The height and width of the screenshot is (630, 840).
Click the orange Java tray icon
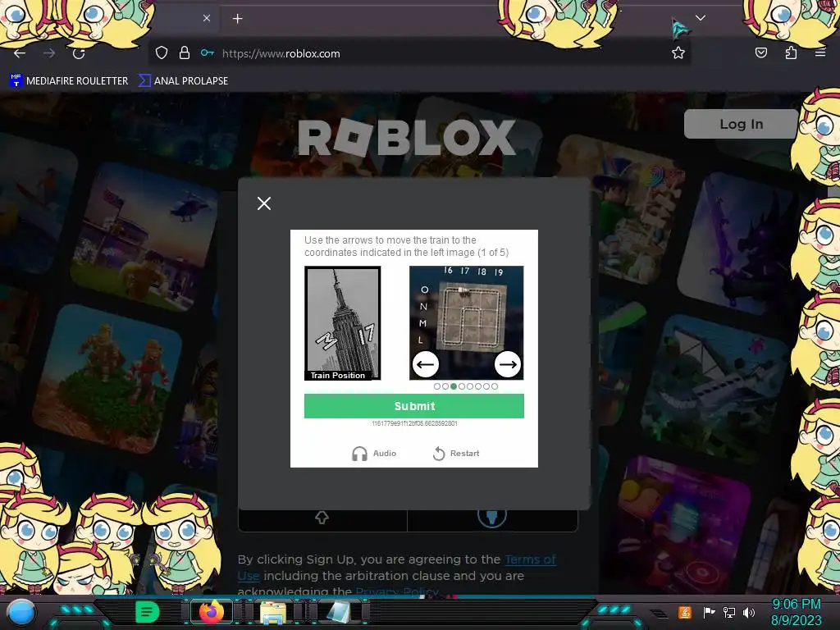685,612
